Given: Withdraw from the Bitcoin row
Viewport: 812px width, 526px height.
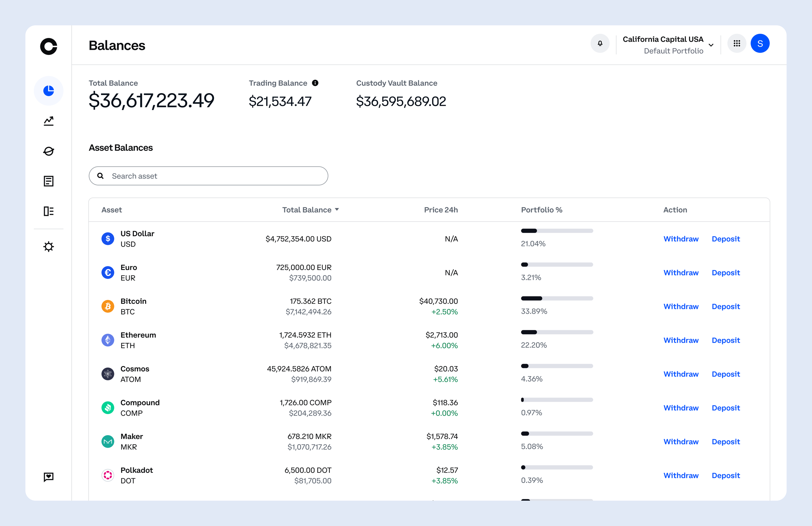Looking at the screenshot, I should coord(681,306).
